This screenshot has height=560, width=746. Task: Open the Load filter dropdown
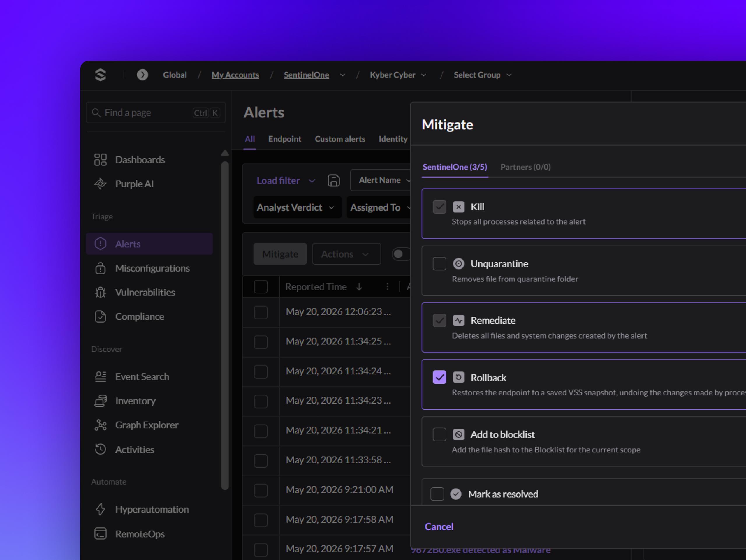(286, 180)
